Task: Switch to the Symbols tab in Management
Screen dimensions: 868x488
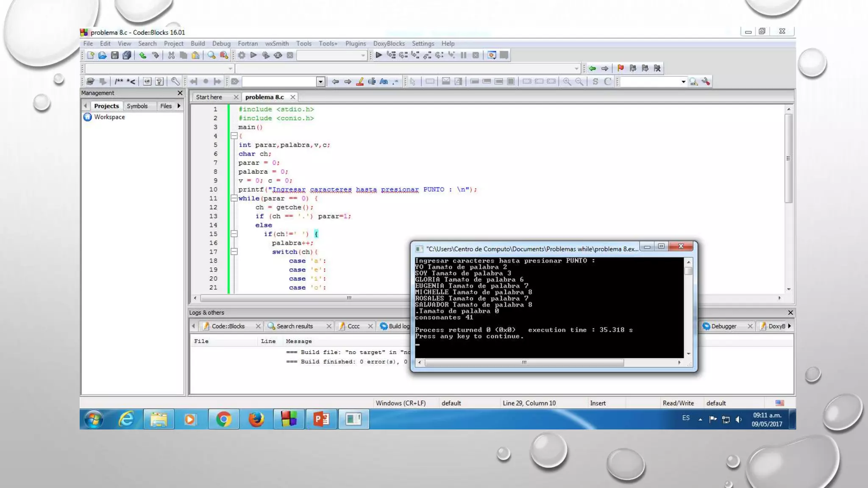Action: (137, 106)
